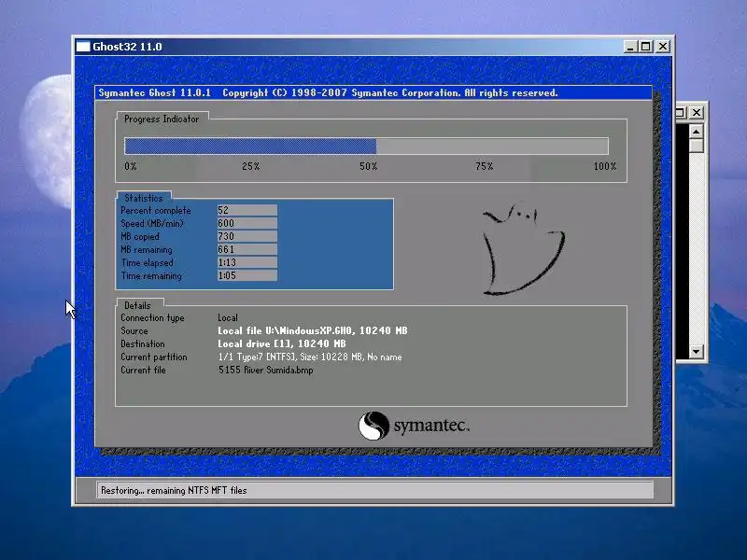Screen dimensions: 747x560
Task: Click the 75% progress scale label
Action: click(484, 166)
